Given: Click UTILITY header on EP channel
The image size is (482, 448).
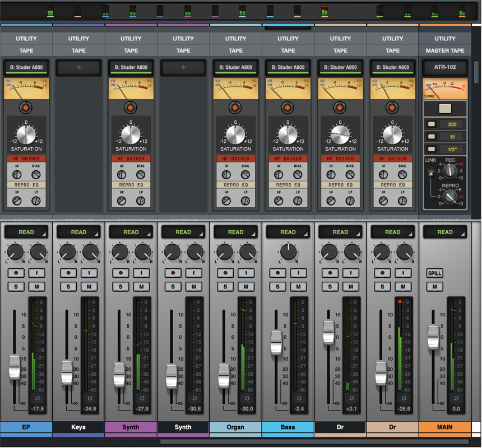Looking at the screenshot, I should pyautogui.click(x=26, y=39).
